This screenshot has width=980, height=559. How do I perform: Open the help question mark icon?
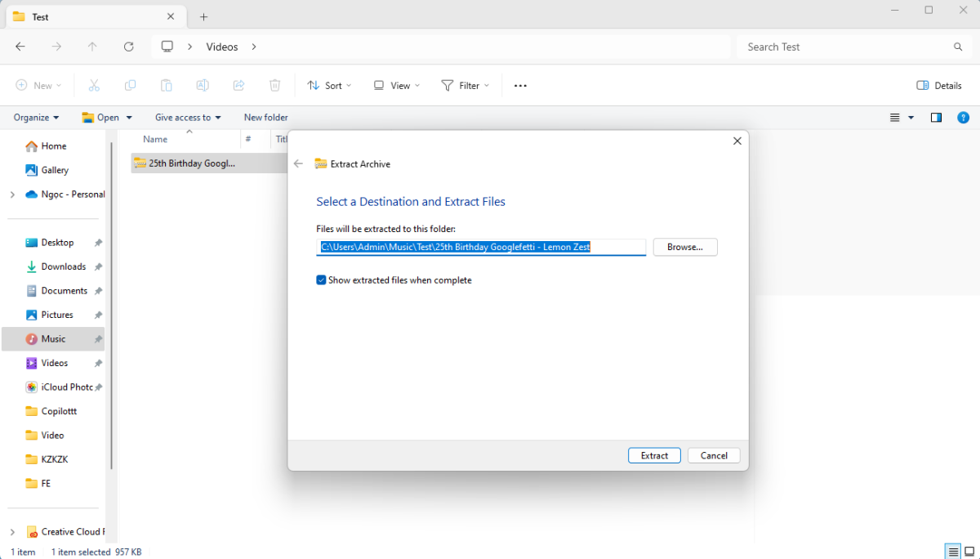click(963, 118)
